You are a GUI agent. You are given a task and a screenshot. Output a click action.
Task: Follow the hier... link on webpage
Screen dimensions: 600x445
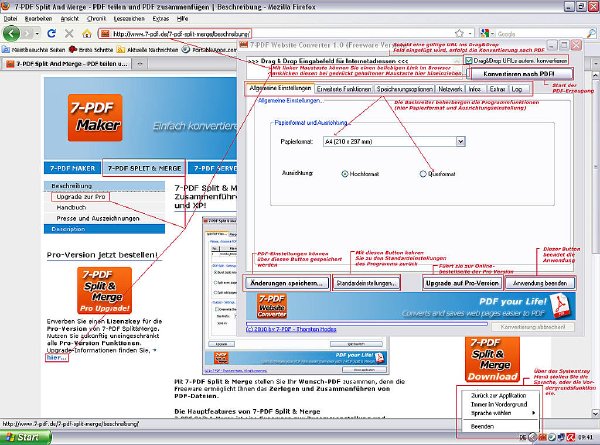pos(57,358)
